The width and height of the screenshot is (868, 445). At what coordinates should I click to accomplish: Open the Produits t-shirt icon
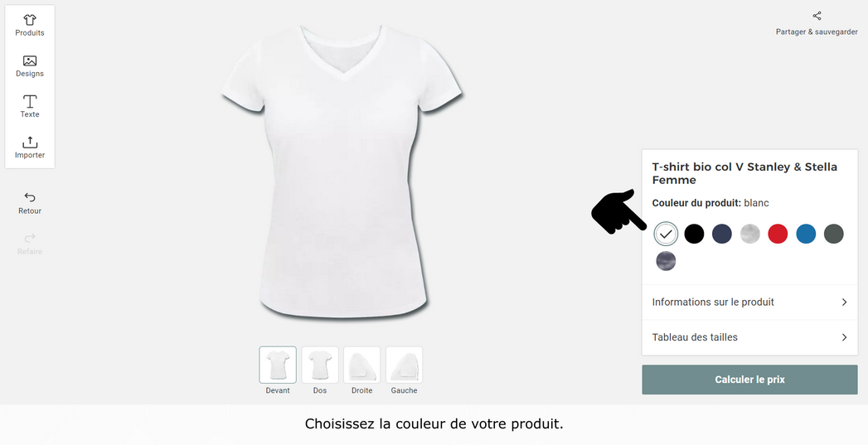click(x=30, y=20)
